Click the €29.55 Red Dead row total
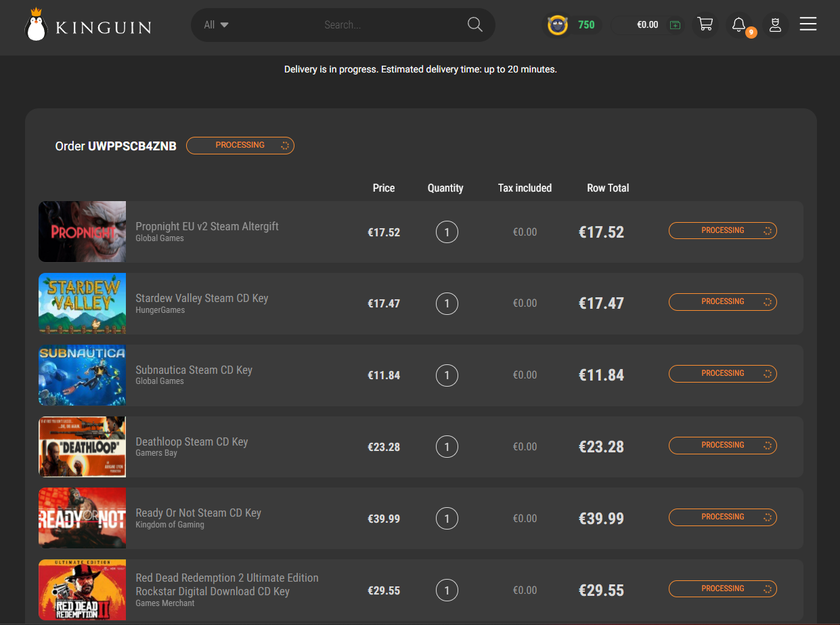Viewport: 840px width, 625px height. 601,590
